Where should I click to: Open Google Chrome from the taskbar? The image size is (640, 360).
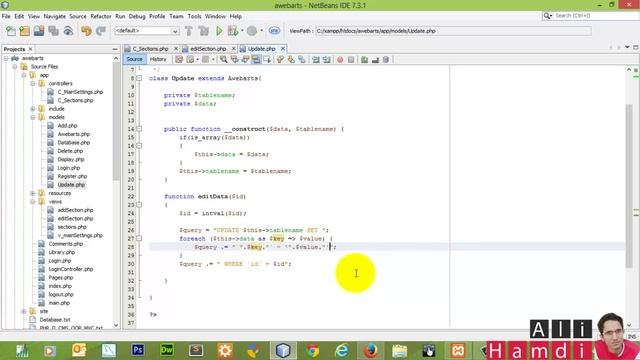[x=313, y=351]
